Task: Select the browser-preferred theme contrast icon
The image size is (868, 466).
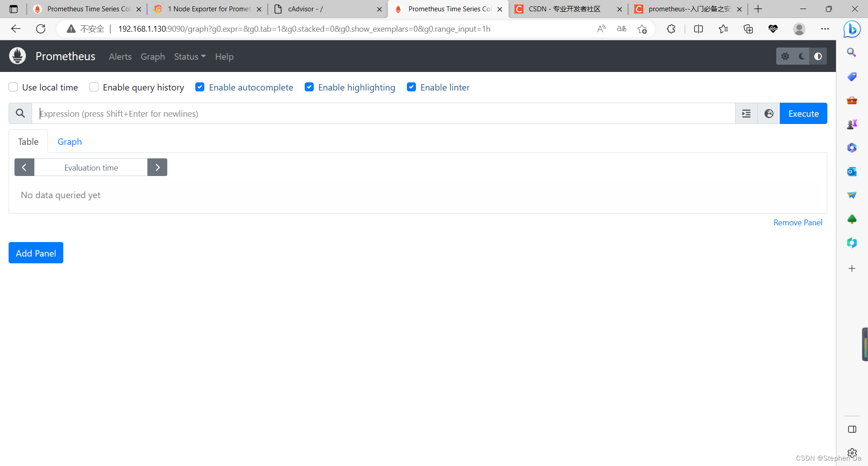Action: [x=818, y=57]
